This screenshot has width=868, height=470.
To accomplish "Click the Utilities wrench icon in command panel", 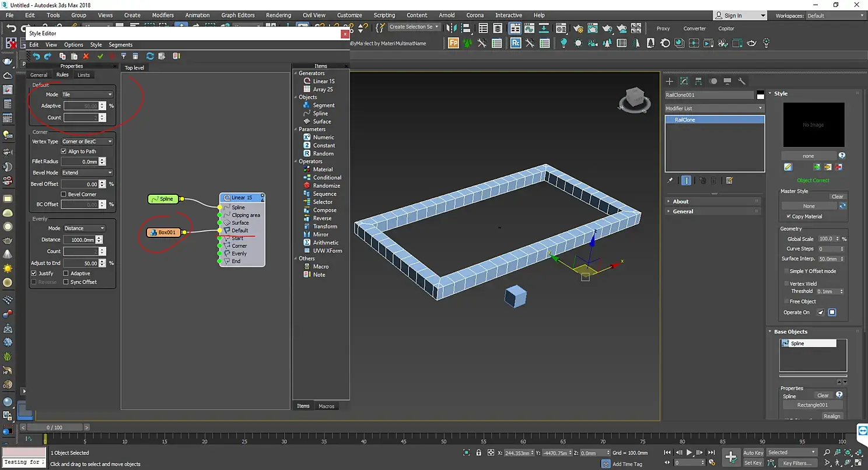I will coord(741,81).
